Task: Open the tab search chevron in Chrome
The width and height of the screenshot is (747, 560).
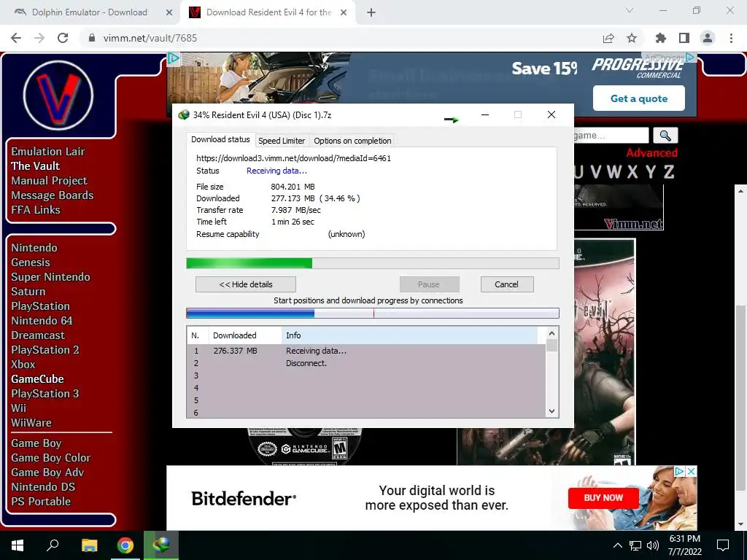Action: click(630, 10)
